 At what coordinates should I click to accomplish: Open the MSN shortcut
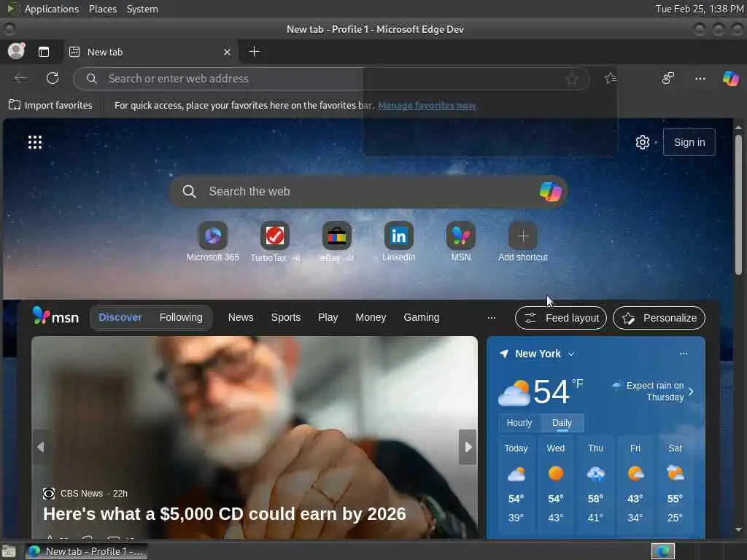click(x=461, y=242)
